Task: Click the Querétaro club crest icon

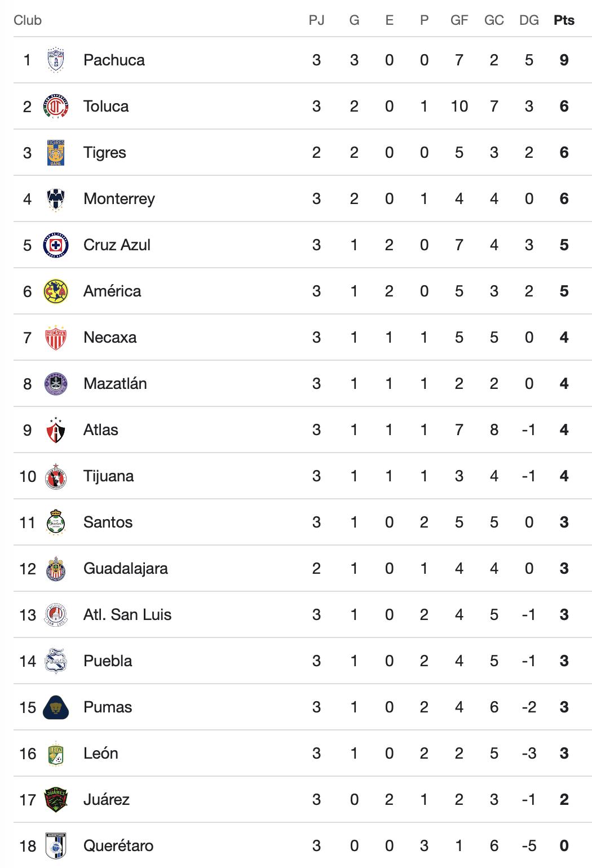Action: [56, 846]
